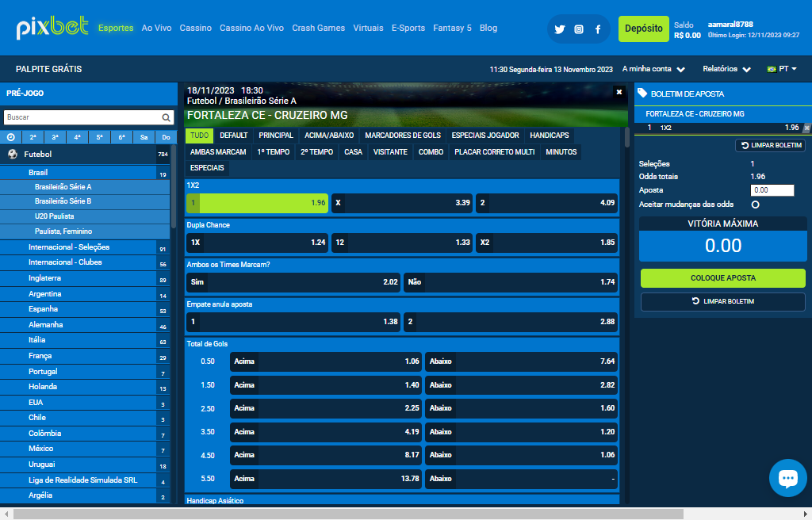Expand the A minha conta dropdown
812x520 pixels.
pyautogui.click(x=653, y=69)
